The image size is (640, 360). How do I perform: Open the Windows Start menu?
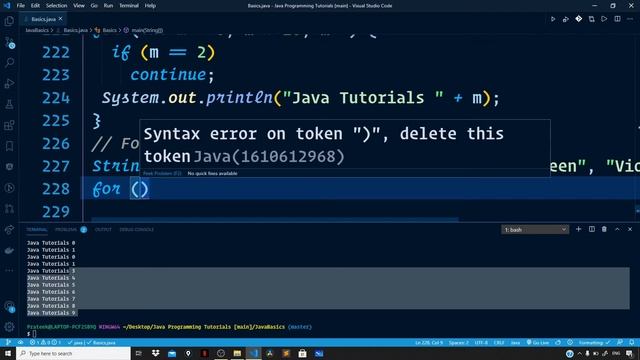[8, 353]
